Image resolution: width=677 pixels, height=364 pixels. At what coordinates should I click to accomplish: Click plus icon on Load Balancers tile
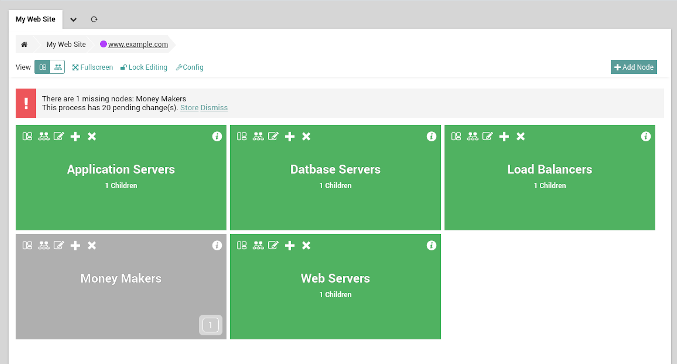(504, 136)
